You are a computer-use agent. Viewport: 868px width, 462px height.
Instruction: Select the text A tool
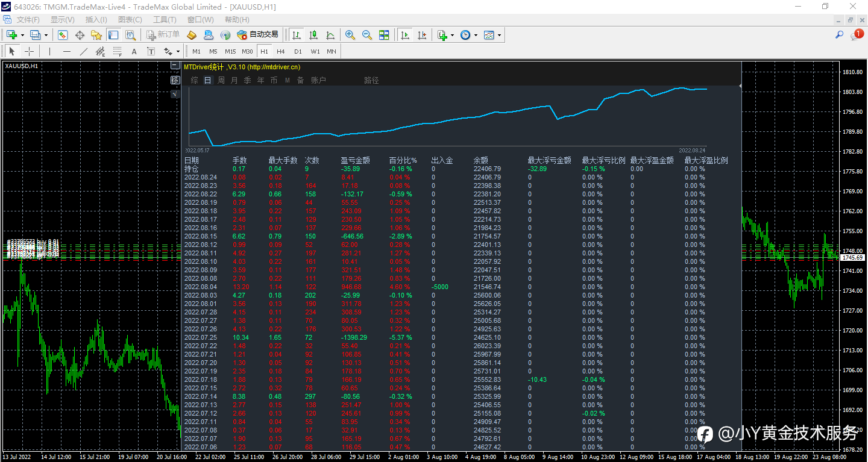coord(134,51)
